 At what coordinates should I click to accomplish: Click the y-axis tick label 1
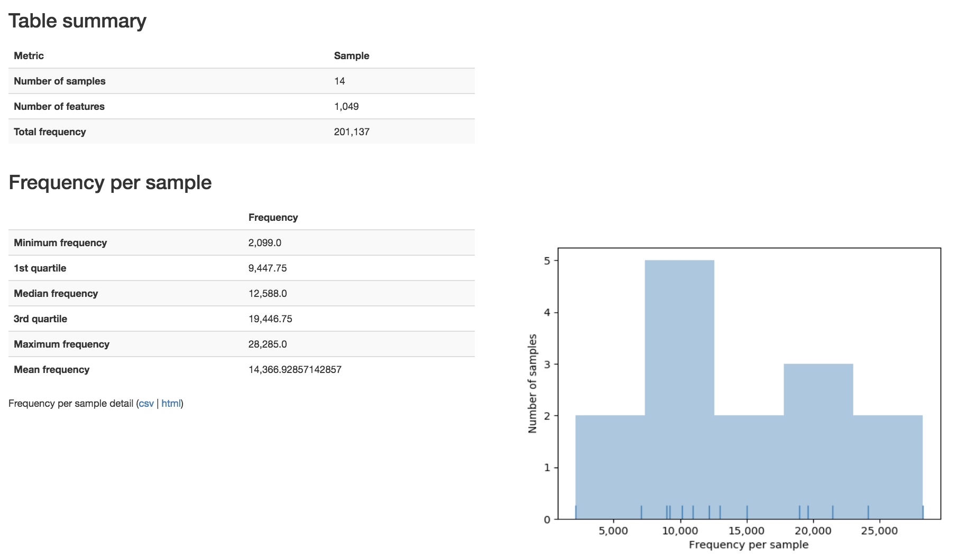point(547,468)
